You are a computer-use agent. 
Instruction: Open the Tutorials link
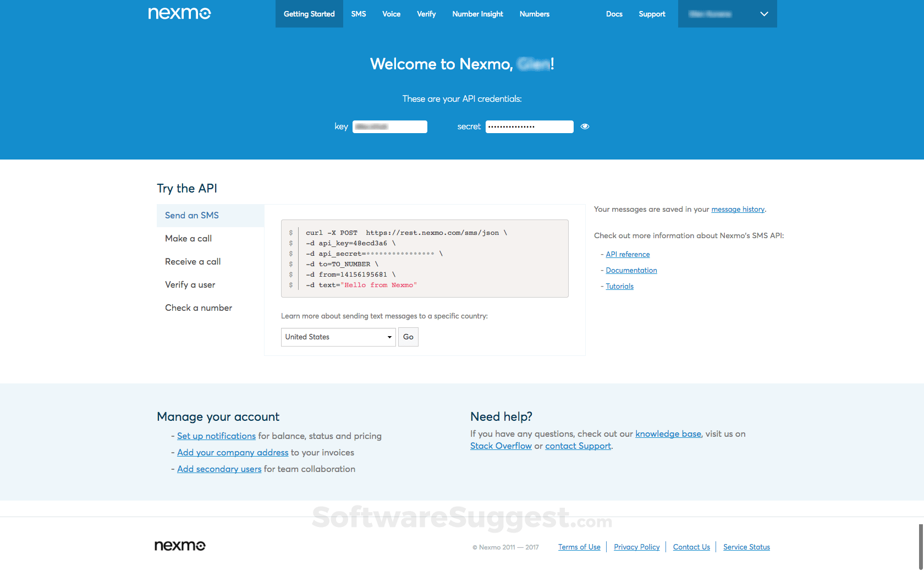click(619, 286)
